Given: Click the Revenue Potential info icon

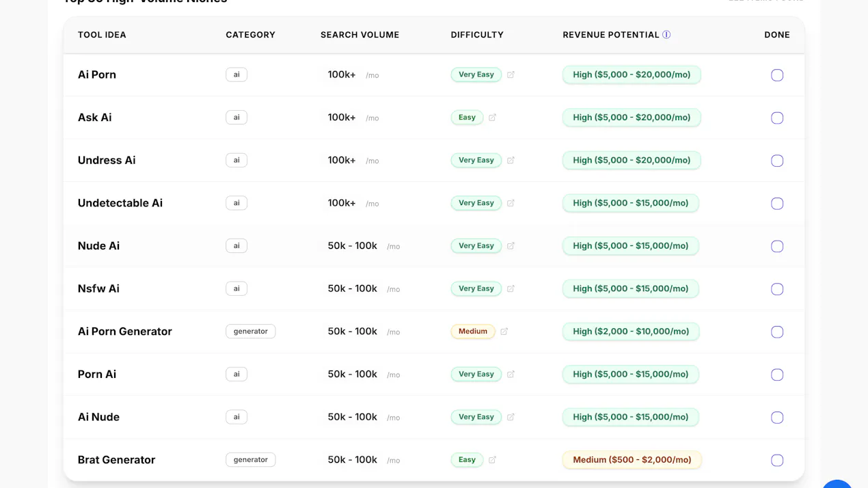Looking at the screenshot, I should [666, 35].
